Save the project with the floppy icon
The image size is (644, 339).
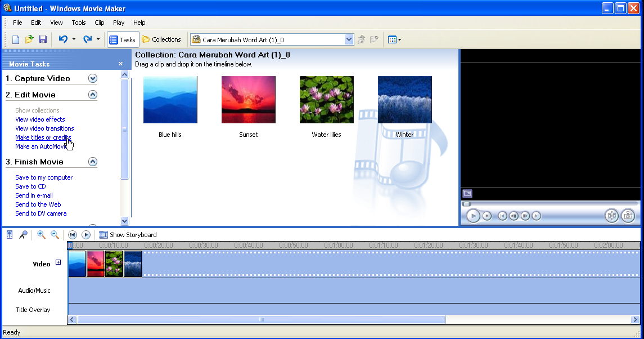pyautogui.click(x=43, y=39)
